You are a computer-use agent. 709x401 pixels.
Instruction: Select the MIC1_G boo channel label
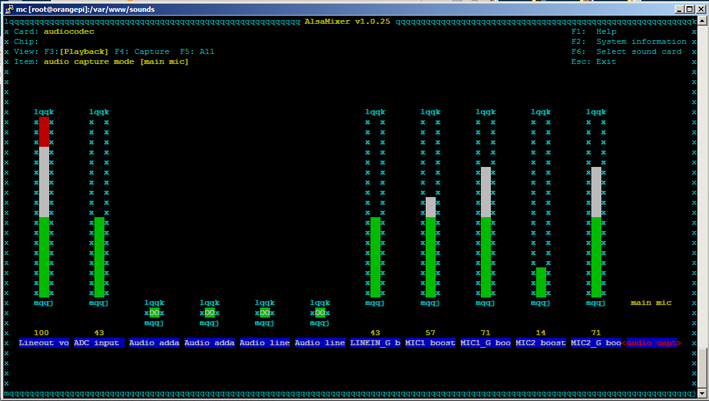485,343
